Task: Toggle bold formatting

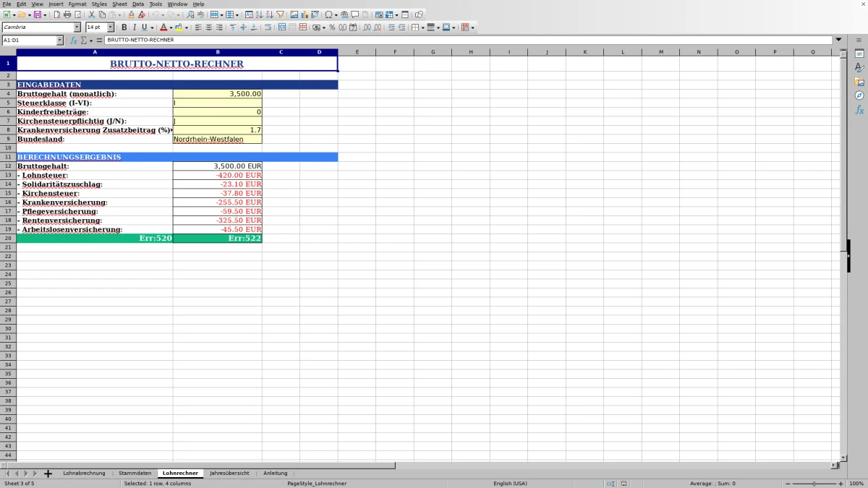Action: pyautogui.click(x=124, y=27)
